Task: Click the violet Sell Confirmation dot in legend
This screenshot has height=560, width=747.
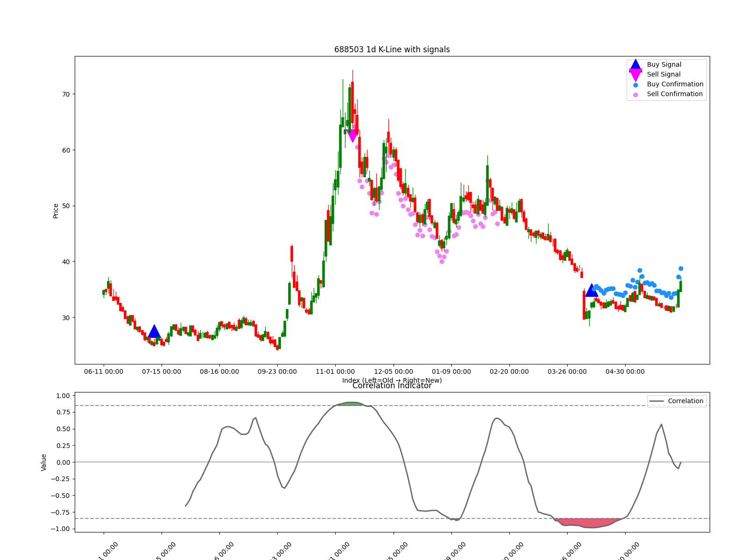Action: [635, 95]
